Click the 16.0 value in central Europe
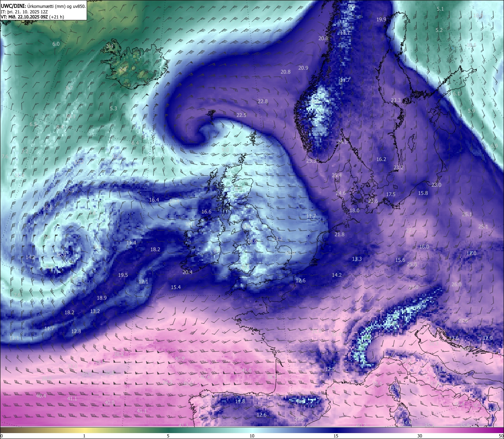This screenshot has width=504, height=439. [424, 247]
